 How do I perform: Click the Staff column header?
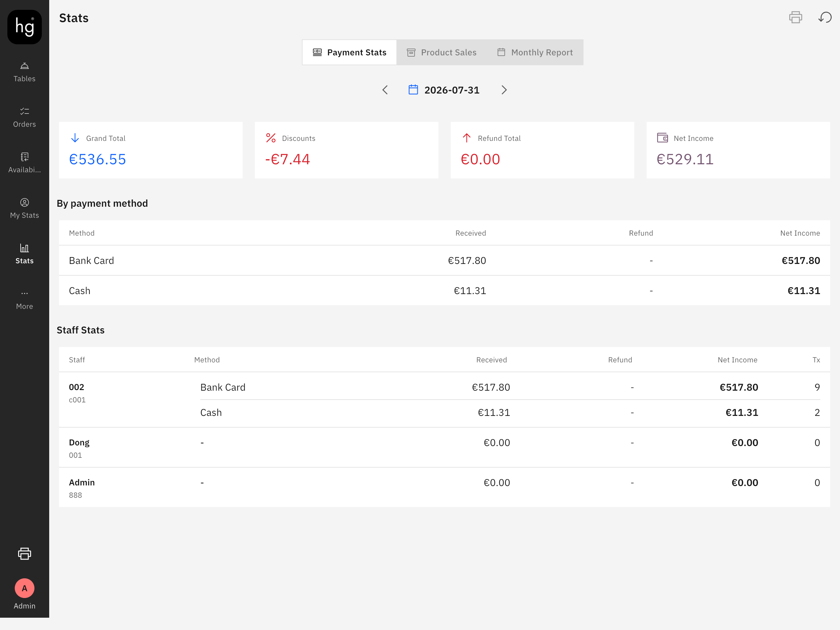click(x=77, y=360)
